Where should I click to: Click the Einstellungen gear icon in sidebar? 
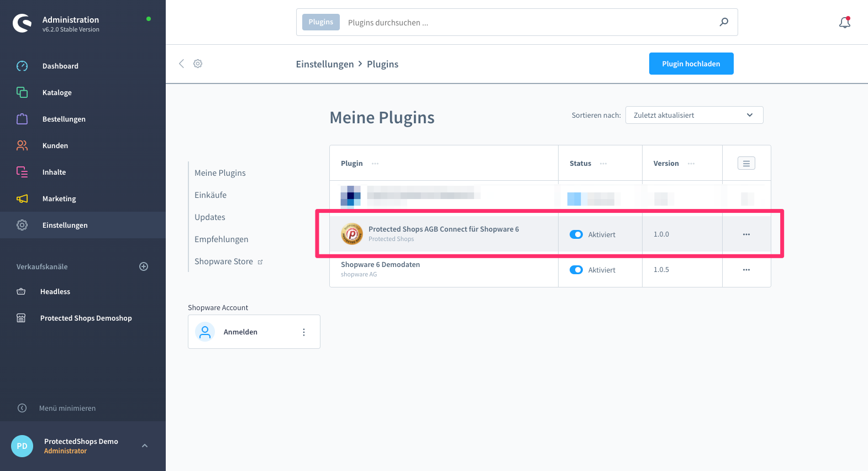point(22,225)
